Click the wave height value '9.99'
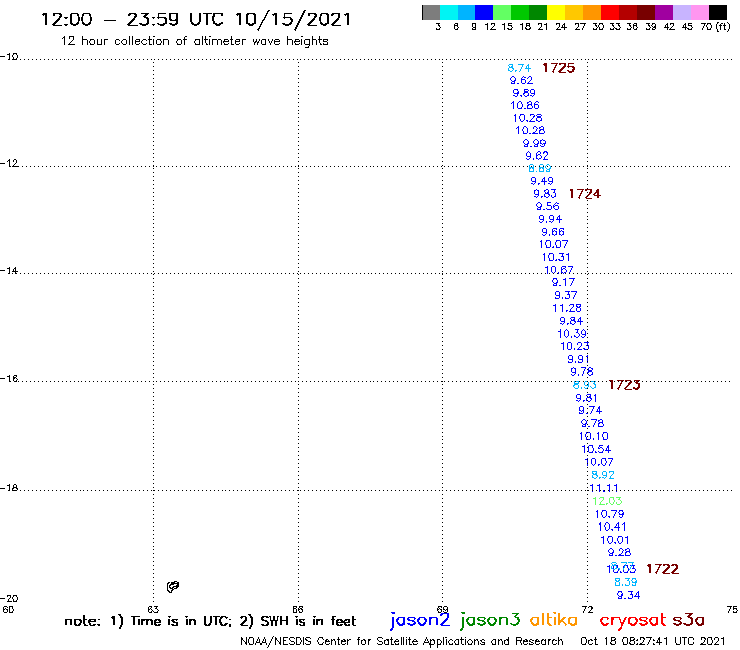The height and width of the screenshot is (650, 740). (x=534, y=143)
